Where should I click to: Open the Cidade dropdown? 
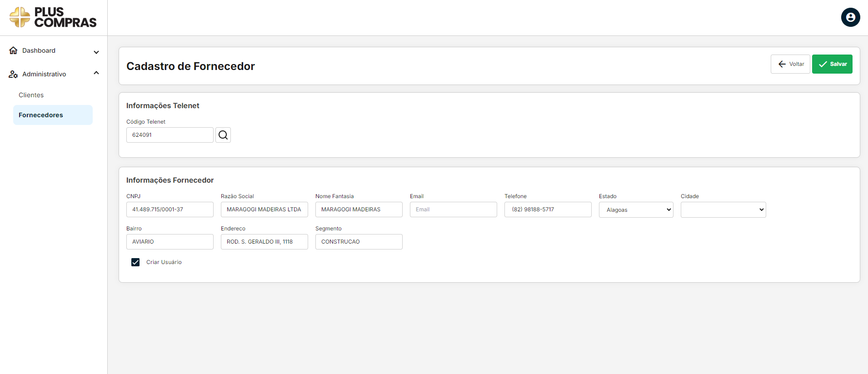click(x=723, y=209)
